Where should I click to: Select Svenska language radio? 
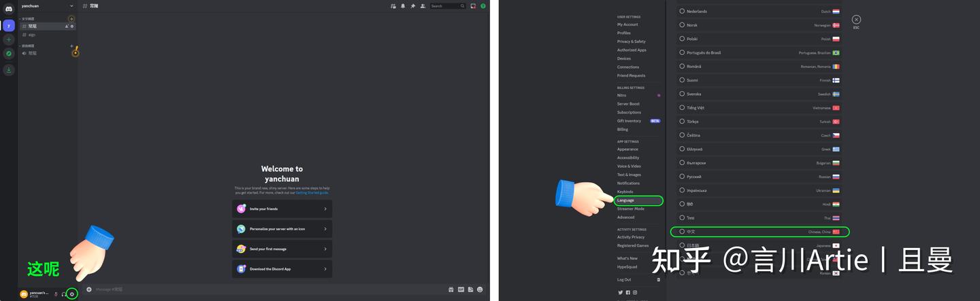pyautogui.click(x=682, y=94)
